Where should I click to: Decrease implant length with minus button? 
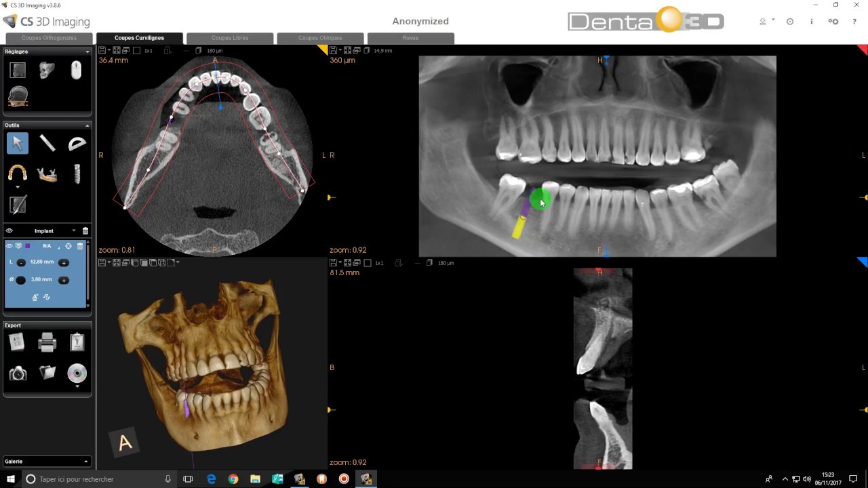pyautogui.click(x=21, y=262)
